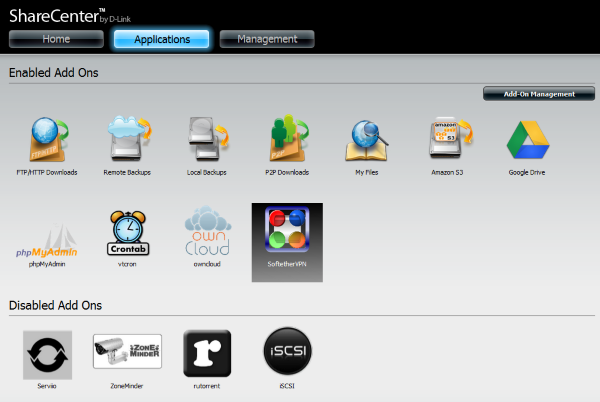Open the Remote Backups cloud icon
600x402 pixels.
pyautogui.click(x=128, y=138)
